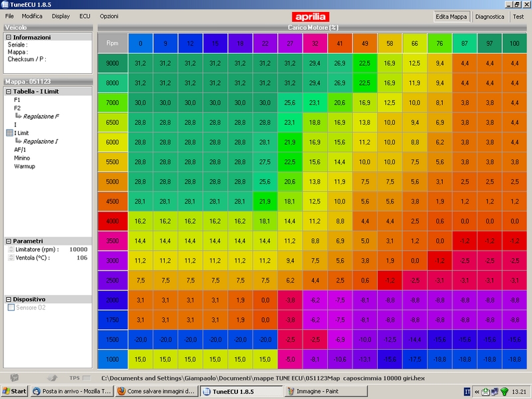Image resolution: width=532 pixels, height=399 pixels.
Task: Select the 100 load column header
Action: coord(514,43)
